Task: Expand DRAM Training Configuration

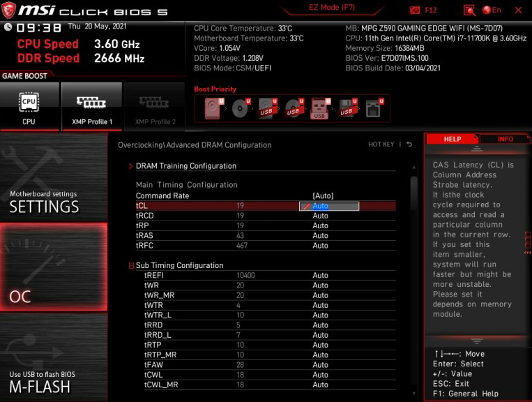Action: (x=185, y=166)
